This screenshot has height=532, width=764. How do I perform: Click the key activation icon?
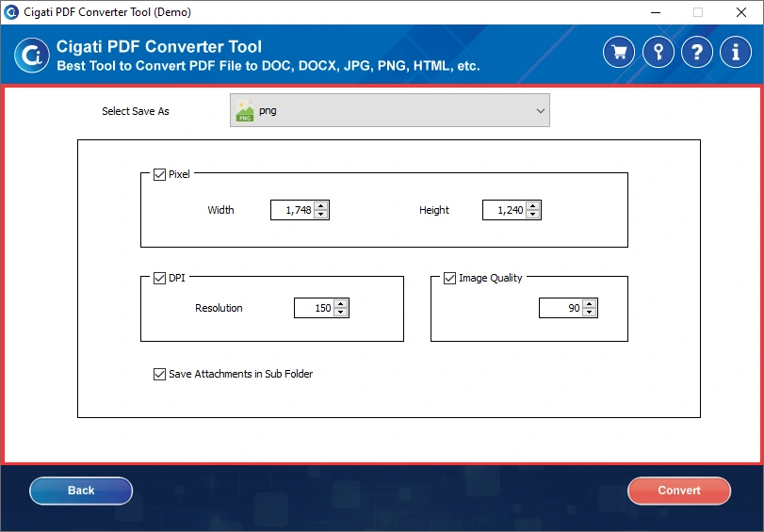click(x=658, y=52)
